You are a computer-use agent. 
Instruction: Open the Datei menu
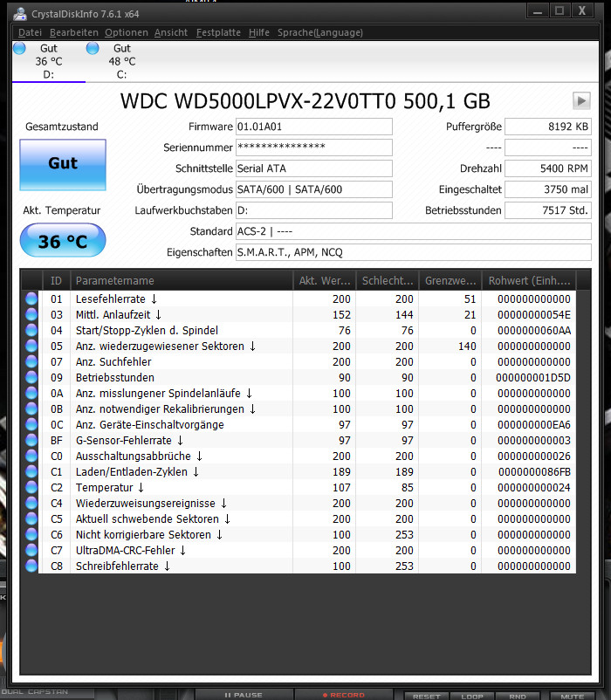click(x=30, y=32)
